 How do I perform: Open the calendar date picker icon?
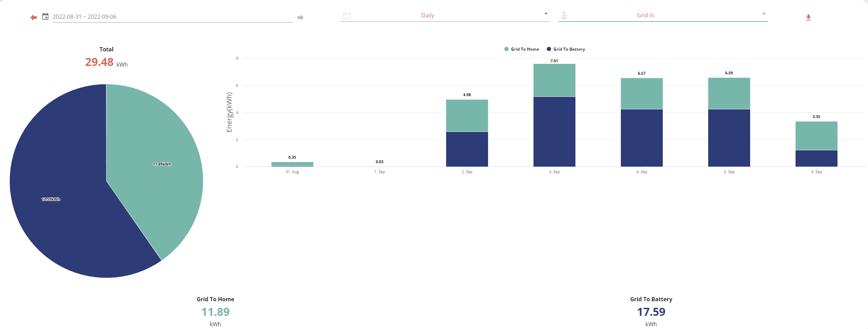pos(45,16)
